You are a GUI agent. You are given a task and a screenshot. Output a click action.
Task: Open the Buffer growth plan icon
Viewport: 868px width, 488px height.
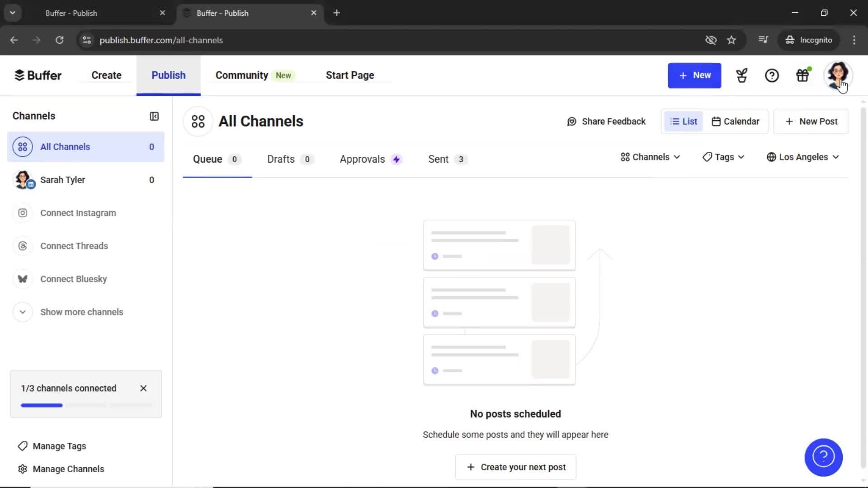[x=742, y=75]
